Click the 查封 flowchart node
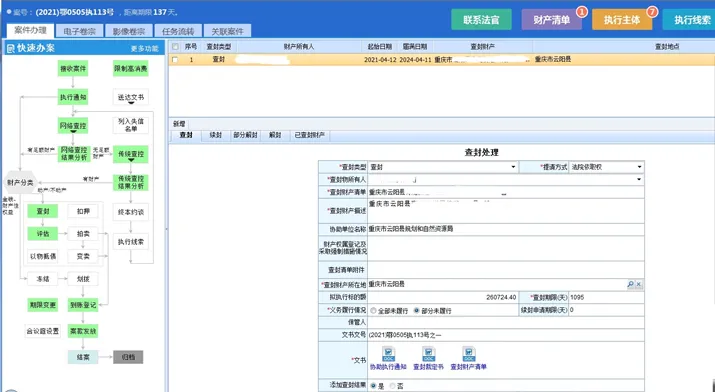715x392 pixels. click(43, 211)
